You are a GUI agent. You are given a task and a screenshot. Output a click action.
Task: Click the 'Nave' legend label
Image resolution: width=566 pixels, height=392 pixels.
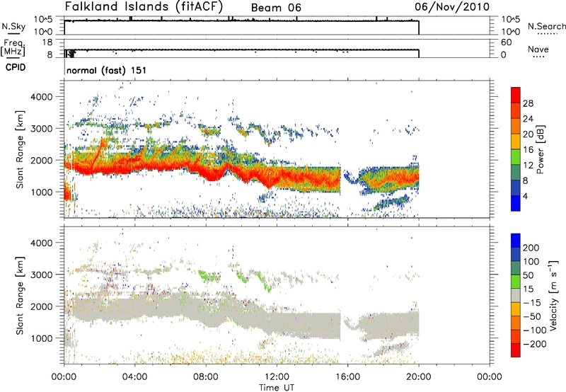click(538, 49)
